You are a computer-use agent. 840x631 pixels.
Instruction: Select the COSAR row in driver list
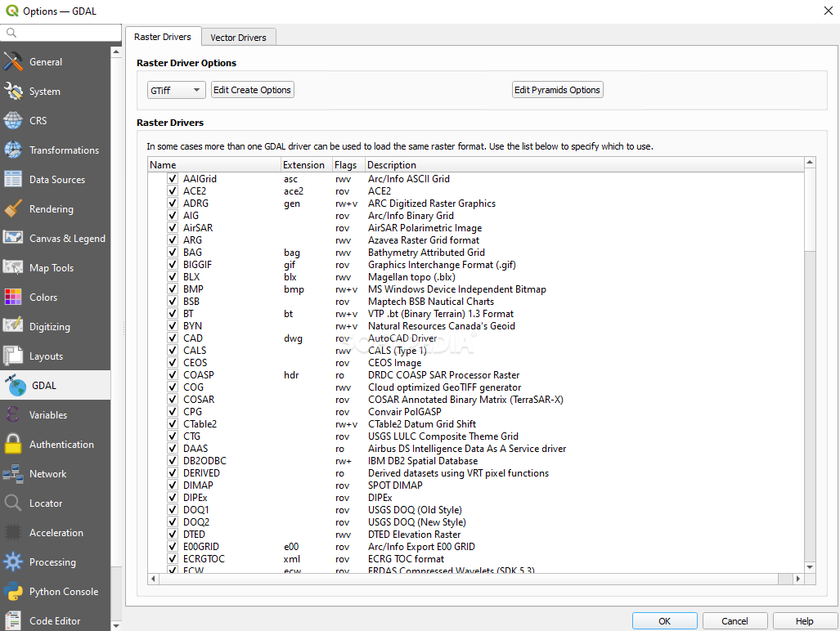pos(476,399)
